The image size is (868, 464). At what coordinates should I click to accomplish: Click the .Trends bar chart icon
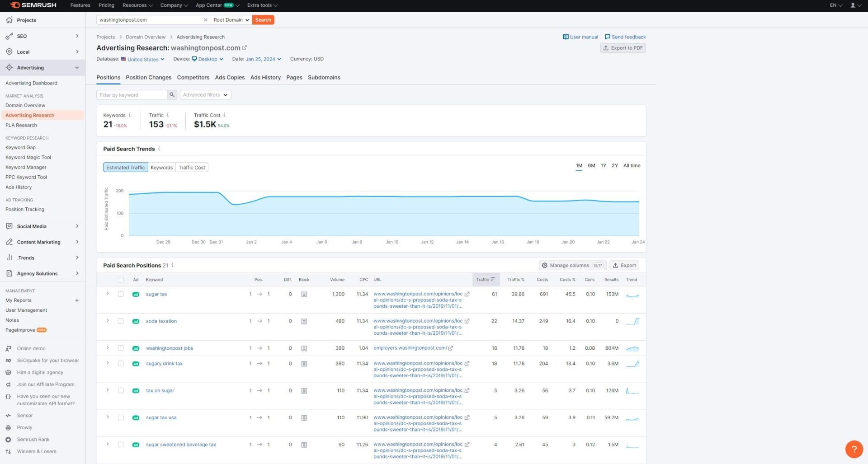coord(9,258)
